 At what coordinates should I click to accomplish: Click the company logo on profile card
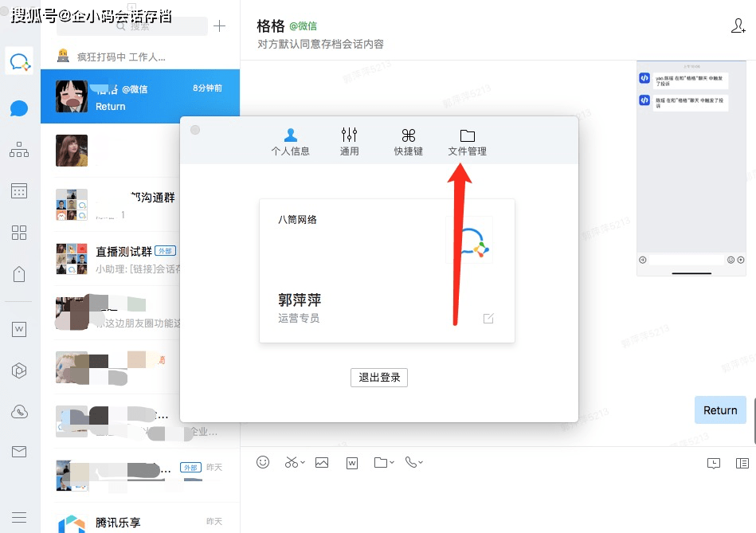(469, 240)
